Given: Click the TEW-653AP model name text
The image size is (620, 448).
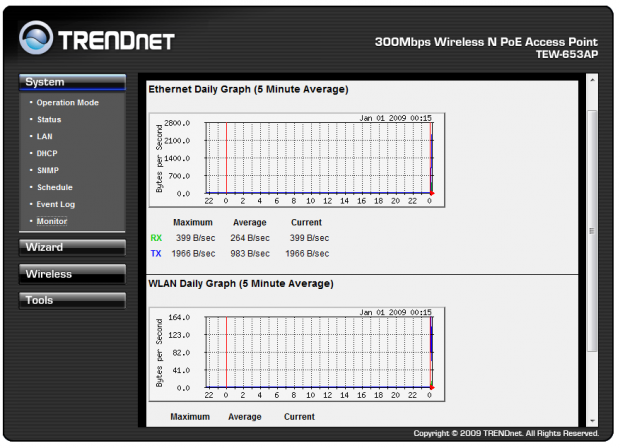Looking at the screenshot, I should 567,55.
